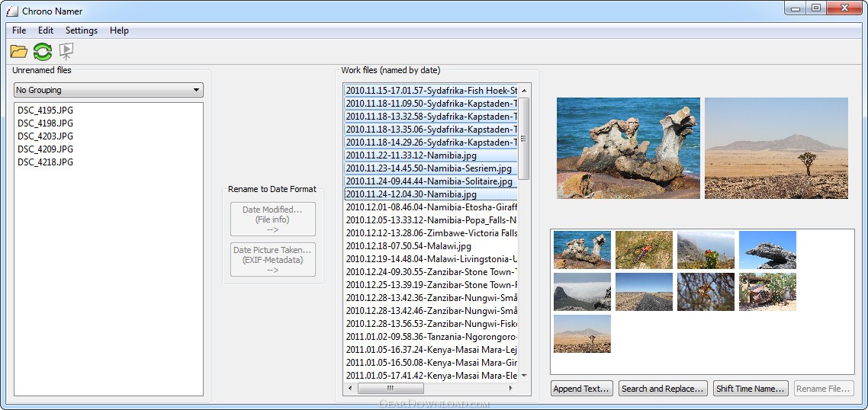868x410 pixels.
Task: Select DSC_4218.JPG in unrenamed files
Action: click(46, 162)
